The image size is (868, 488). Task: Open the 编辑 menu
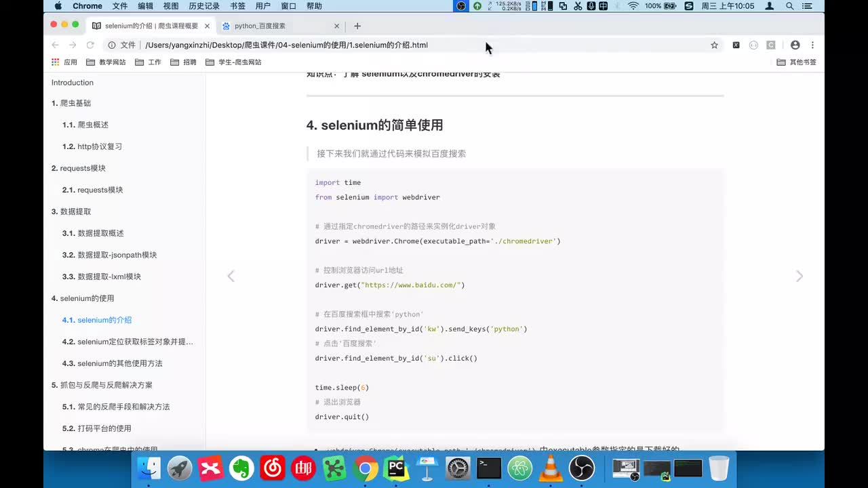(146, 5)
